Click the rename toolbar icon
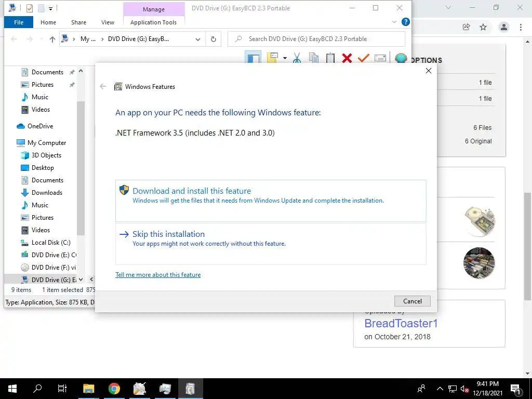The image size is (532, 399). [380, 58]
